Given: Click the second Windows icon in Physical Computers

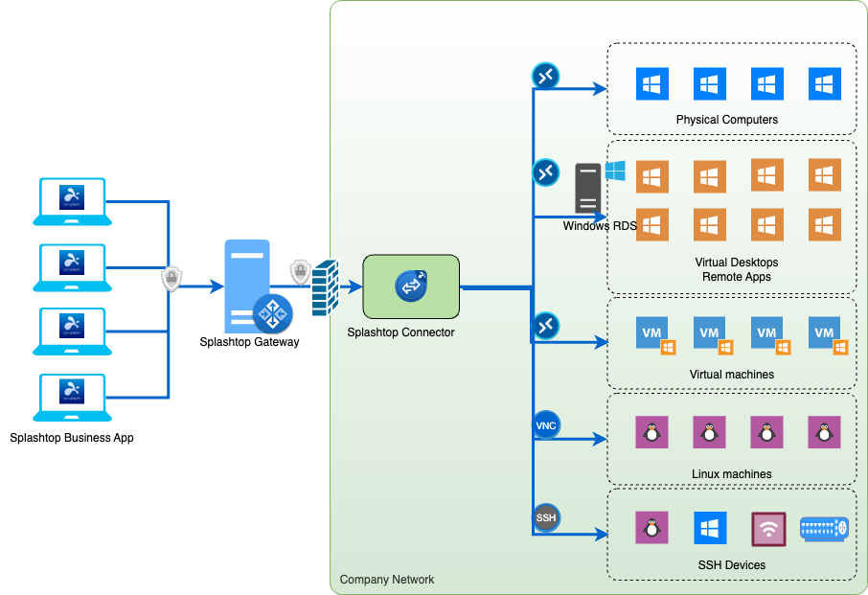Looking at the screenshot, I should tap(710, 83).
